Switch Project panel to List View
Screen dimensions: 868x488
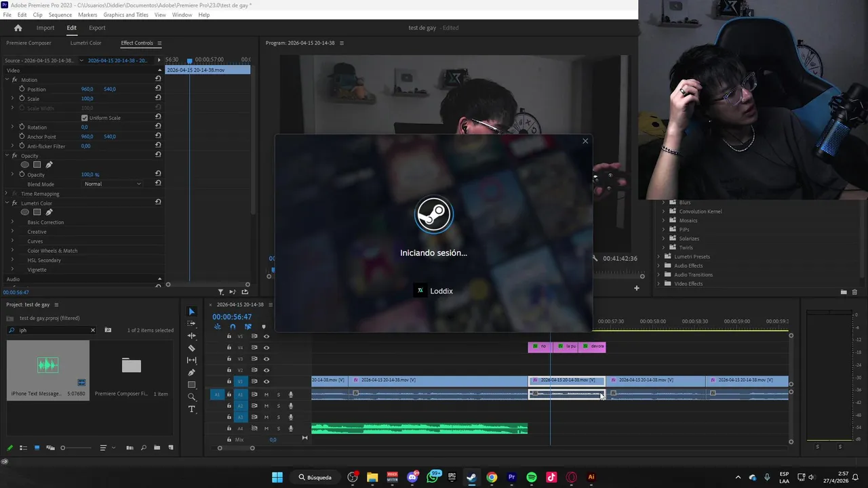[x=23, y=448]
